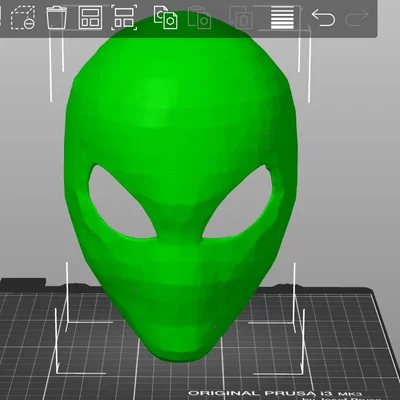400x400 pixels.
Task: Click the Copy toolbar icon
Action: [x=166, y=18]
